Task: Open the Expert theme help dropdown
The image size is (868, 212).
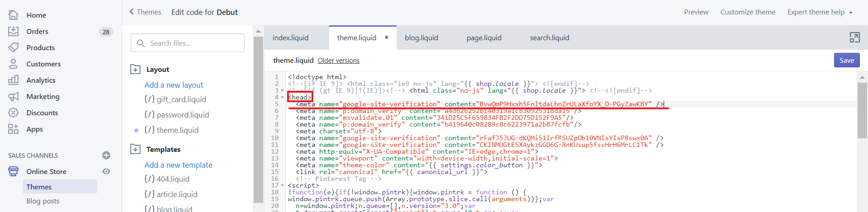Action: click(x=820, y=12)
